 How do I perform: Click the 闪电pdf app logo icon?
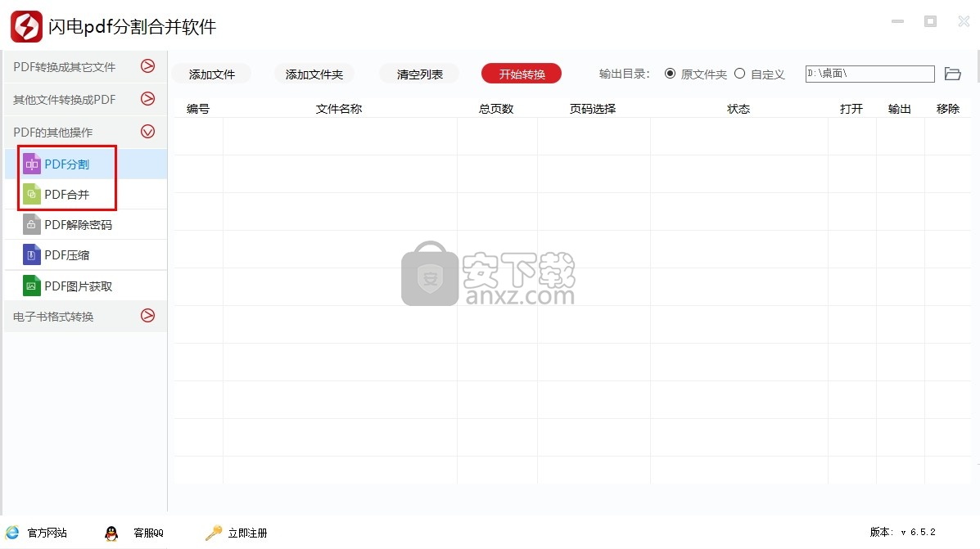pos(26,26)
